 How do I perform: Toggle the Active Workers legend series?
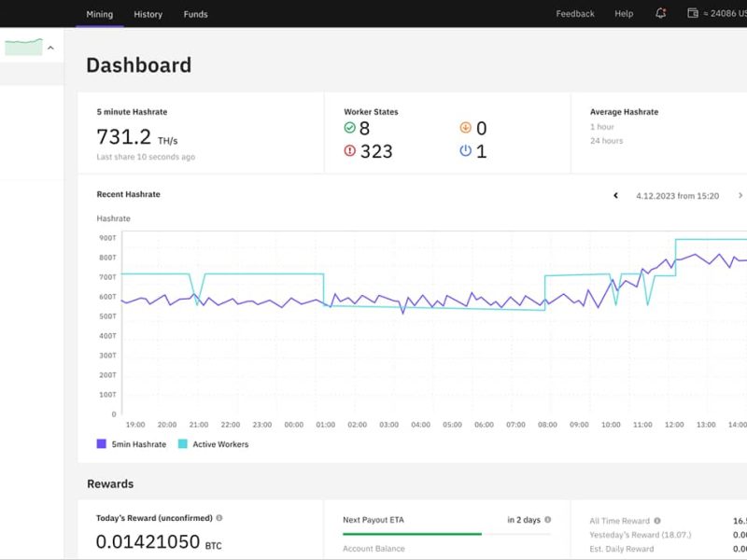[213, 444]
